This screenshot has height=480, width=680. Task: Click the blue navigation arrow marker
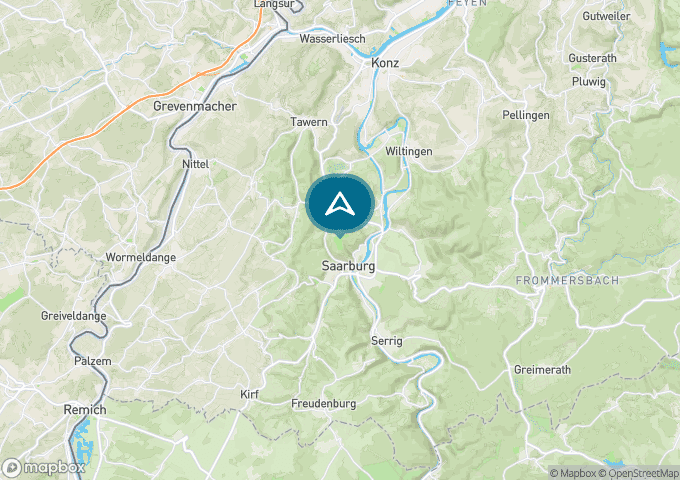pos(340,205)
